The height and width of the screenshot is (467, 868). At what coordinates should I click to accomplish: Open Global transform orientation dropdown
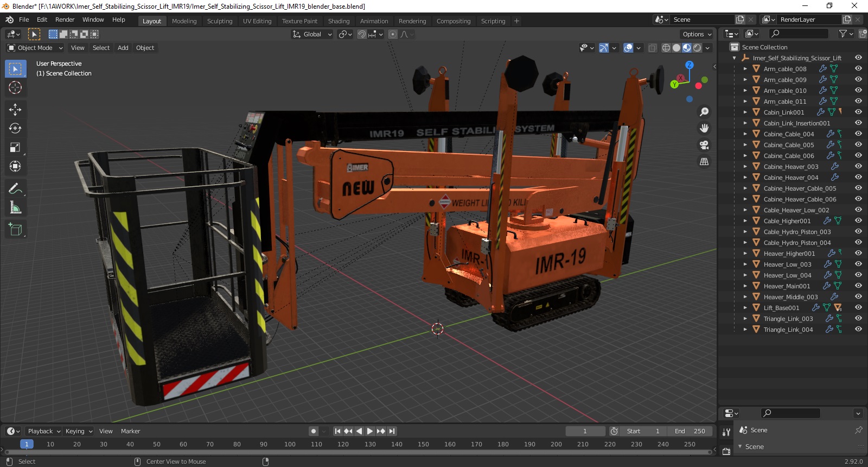tap(312, 34)
